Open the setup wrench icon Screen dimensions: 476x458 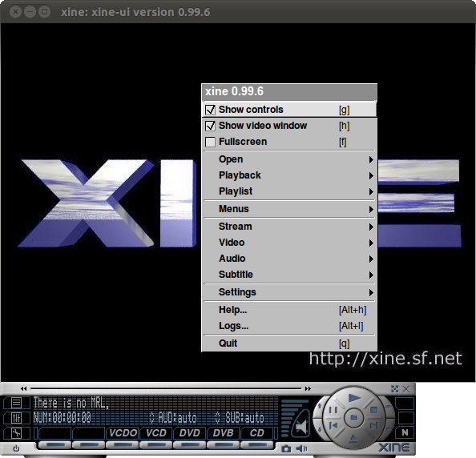(x=16, y=433)
